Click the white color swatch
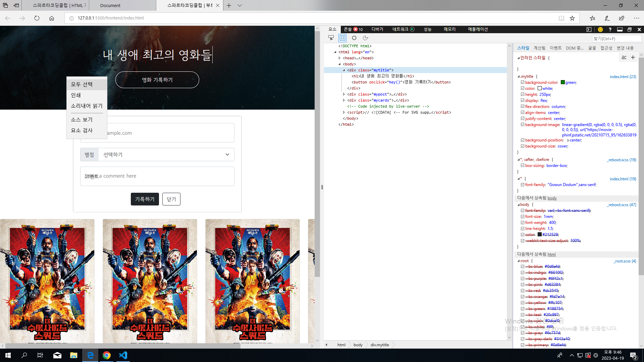This screenshot has width=644, height=362. (540, 88)
